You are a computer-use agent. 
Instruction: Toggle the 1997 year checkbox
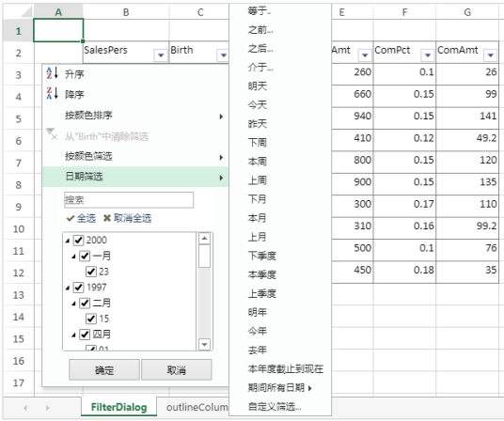point(79,288)
